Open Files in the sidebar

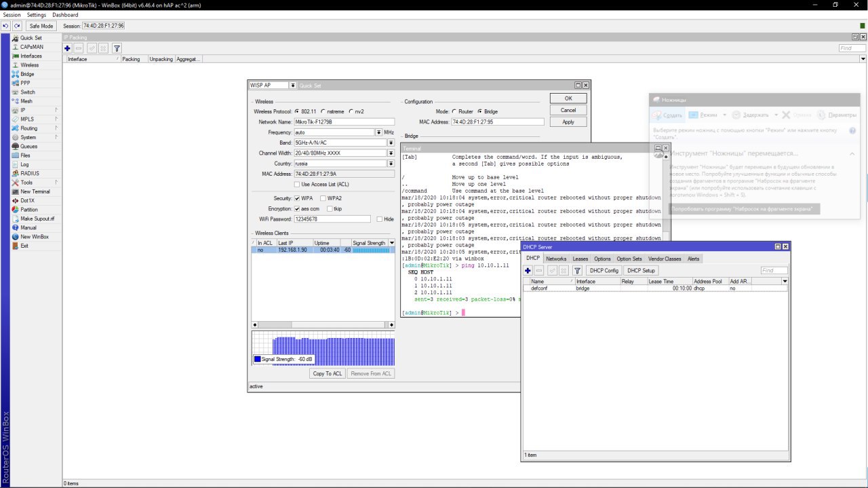(25, 155)
